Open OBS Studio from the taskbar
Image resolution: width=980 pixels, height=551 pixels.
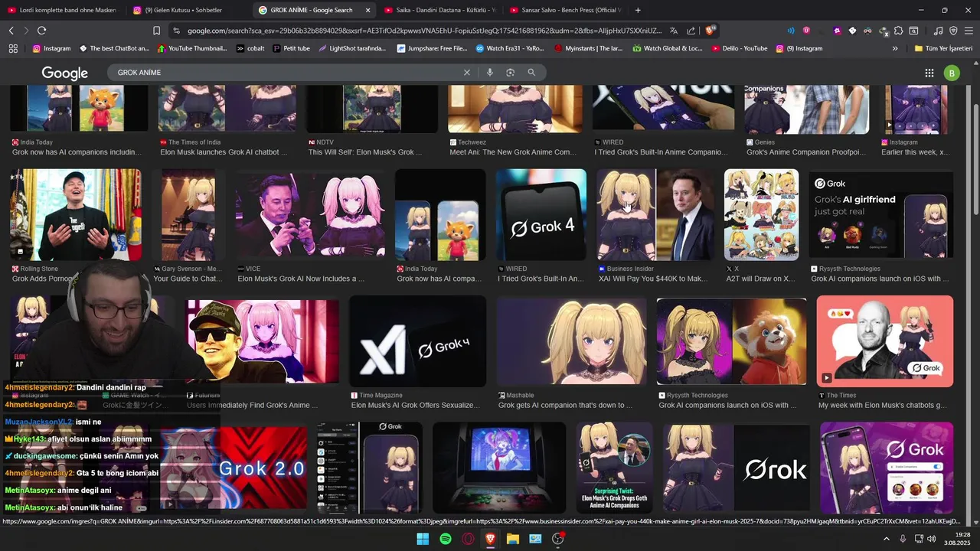[x=558, y=539]
